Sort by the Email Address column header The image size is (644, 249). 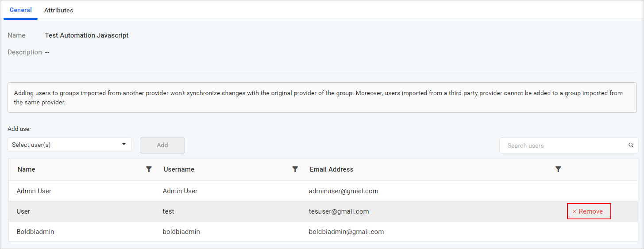point(332,169)
